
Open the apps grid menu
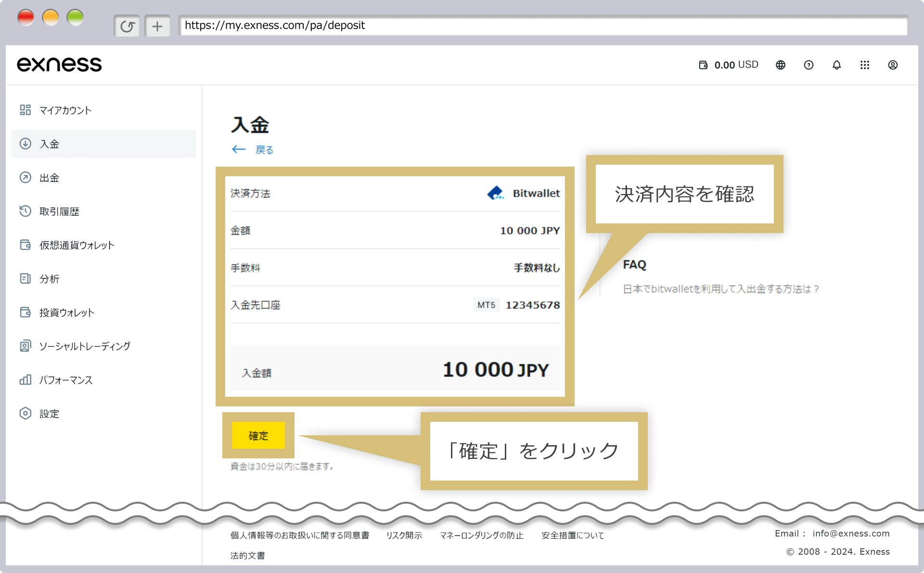click(x=865, y=65)
